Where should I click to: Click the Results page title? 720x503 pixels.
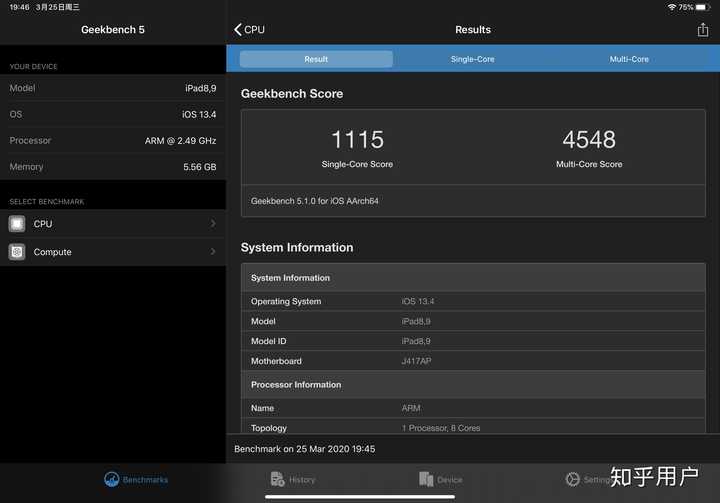pos(473,29)
